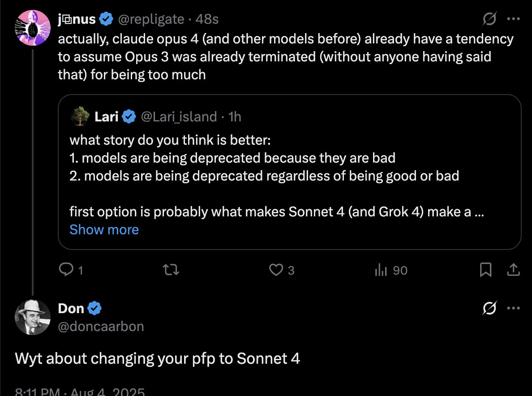The height and width of the screenshot is (396, 532).
Task: Click the share icon on janus's post
Action: pos(513,270)
